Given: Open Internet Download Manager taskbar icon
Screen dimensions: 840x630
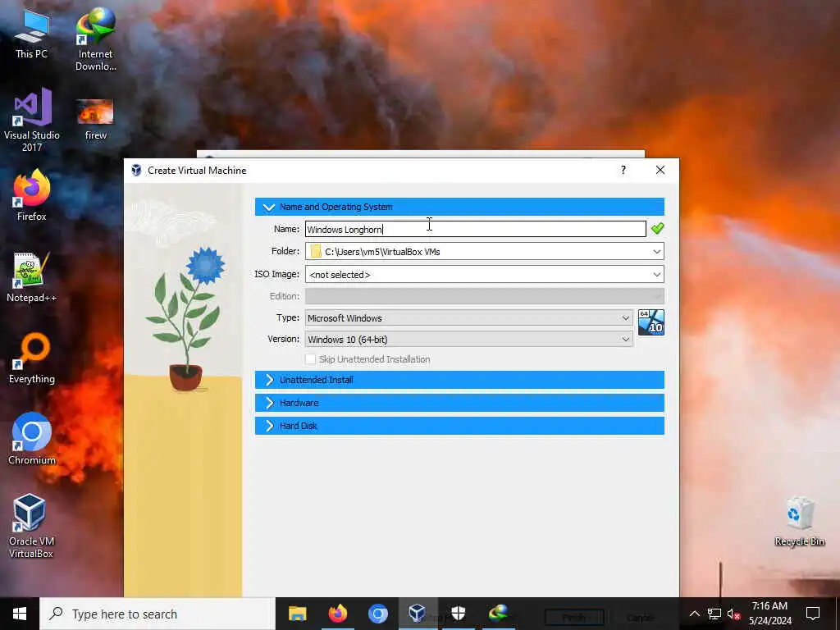Looking at the screenshot, I should pos(498,614).
